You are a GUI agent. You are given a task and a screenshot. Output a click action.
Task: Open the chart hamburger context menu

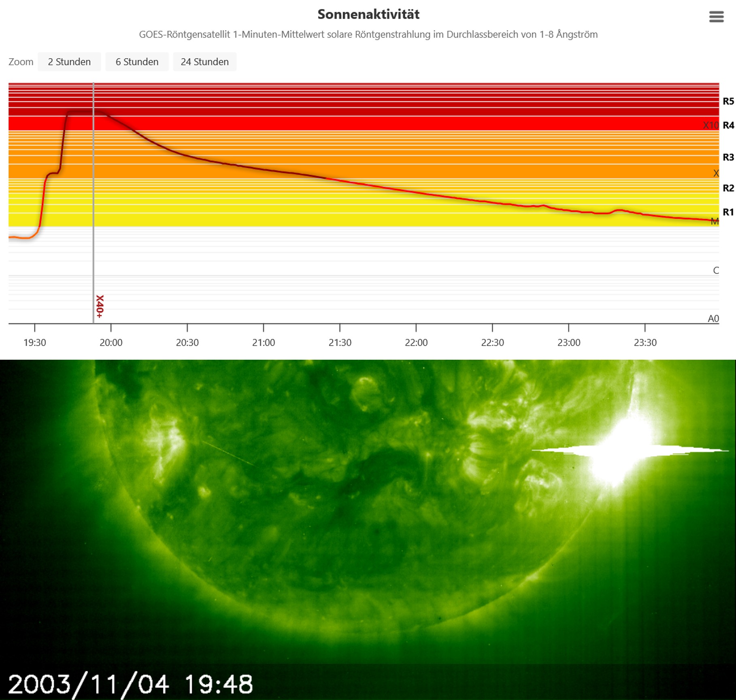[716, 17]
